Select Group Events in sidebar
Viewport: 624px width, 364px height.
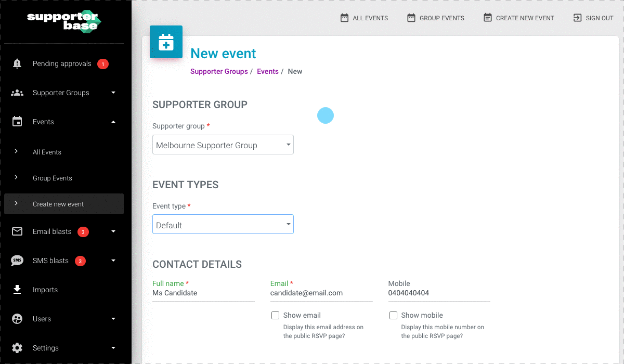(x=52, y=178)
